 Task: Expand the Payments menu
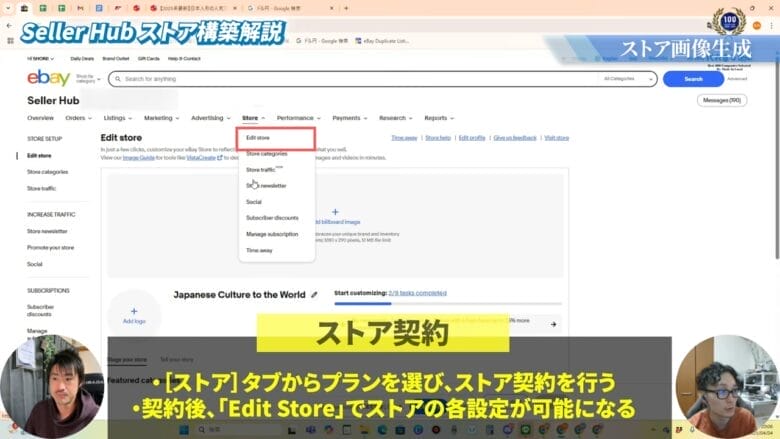tap(350, 118)
